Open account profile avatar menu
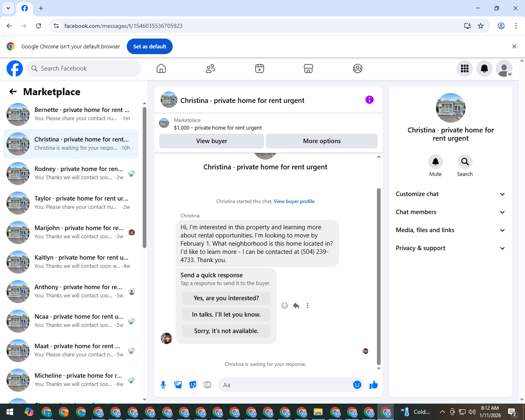 pyautogui.click(x=504, y=68)
